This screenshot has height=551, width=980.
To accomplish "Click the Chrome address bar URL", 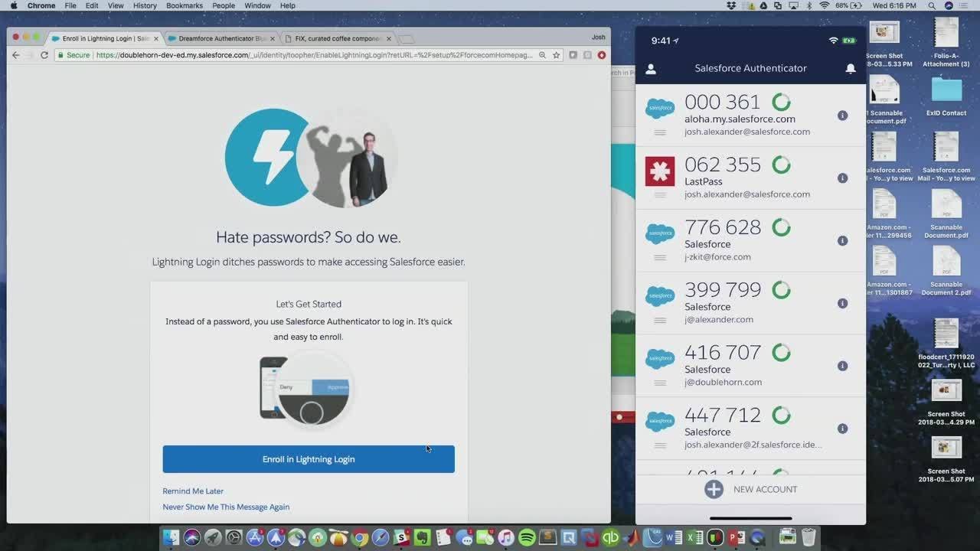I will click(314, 55).
